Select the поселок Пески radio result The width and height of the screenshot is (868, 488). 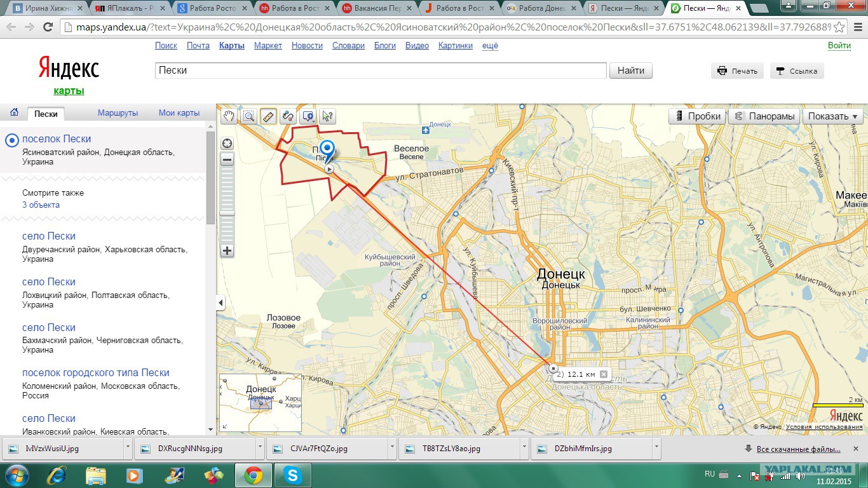(x=11, y=140)
